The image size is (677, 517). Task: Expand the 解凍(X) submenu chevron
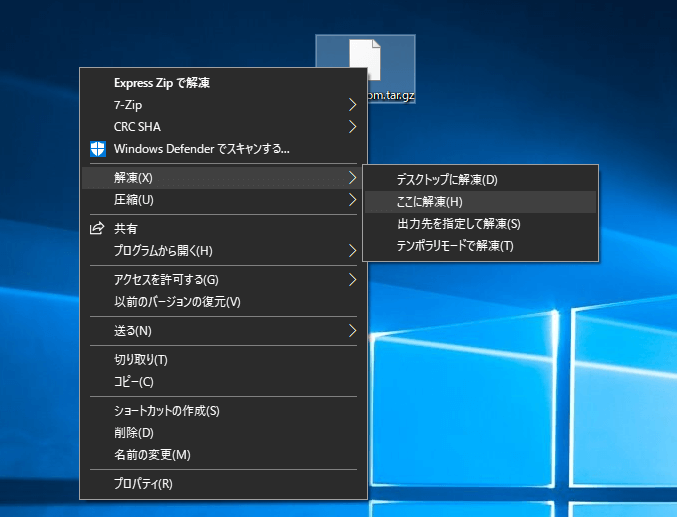pos(352,178)
